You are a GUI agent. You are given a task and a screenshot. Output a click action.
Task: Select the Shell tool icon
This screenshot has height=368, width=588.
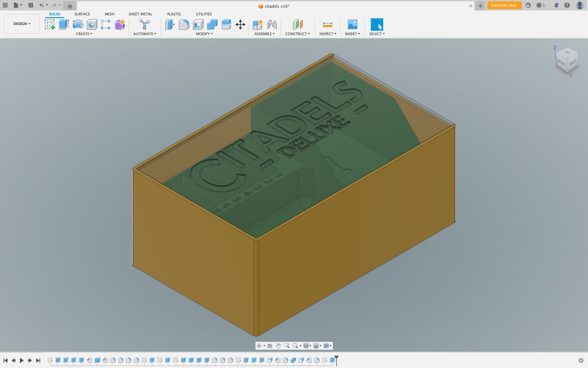198,24
